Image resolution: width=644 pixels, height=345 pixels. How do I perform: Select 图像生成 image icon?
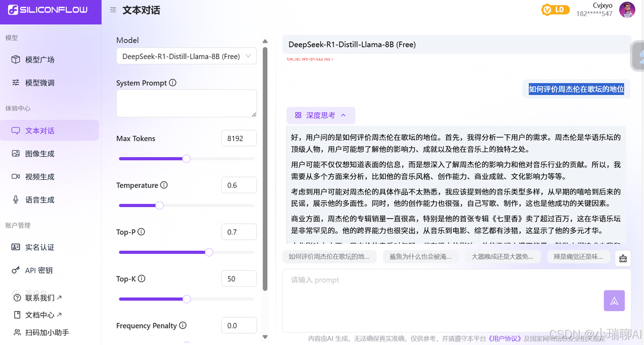click(x=16, y=154)
